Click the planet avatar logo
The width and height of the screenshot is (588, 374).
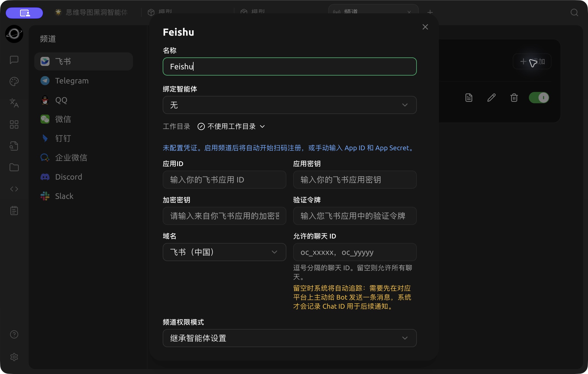click(14, 34)
